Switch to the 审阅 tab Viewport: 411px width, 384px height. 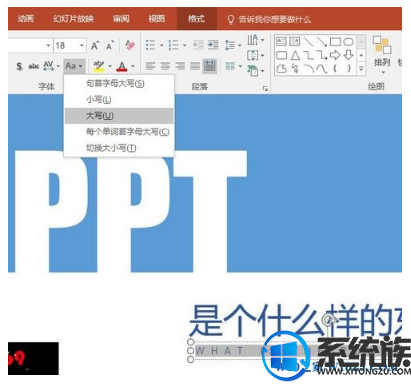pyautogui.click(x=121, y=19)
